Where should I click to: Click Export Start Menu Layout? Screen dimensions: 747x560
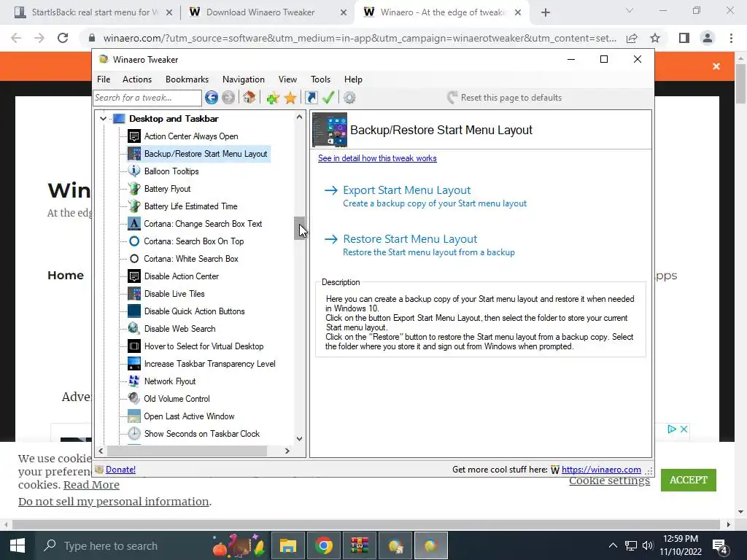click(x=407, y=190)
